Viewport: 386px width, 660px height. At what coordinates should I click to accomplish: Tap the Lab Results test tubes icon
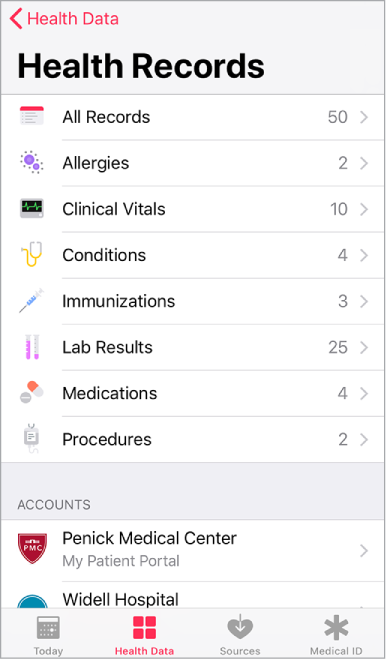tap(32, 347)
